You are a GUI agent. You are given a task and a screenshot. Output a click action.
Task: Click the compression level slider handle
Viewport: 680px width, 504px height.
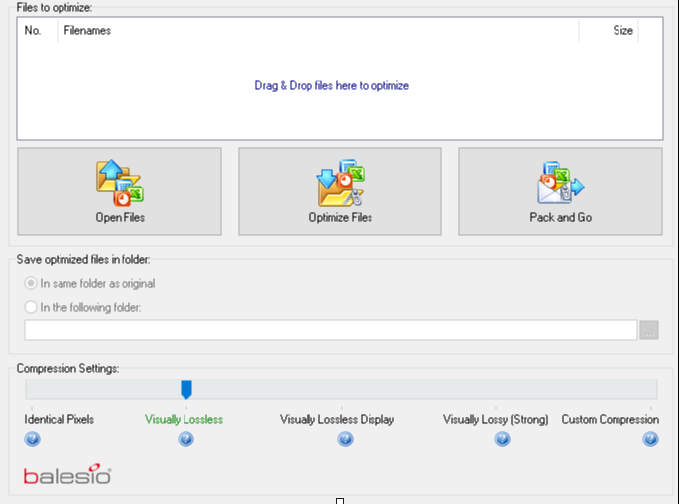tap(186, 389)
